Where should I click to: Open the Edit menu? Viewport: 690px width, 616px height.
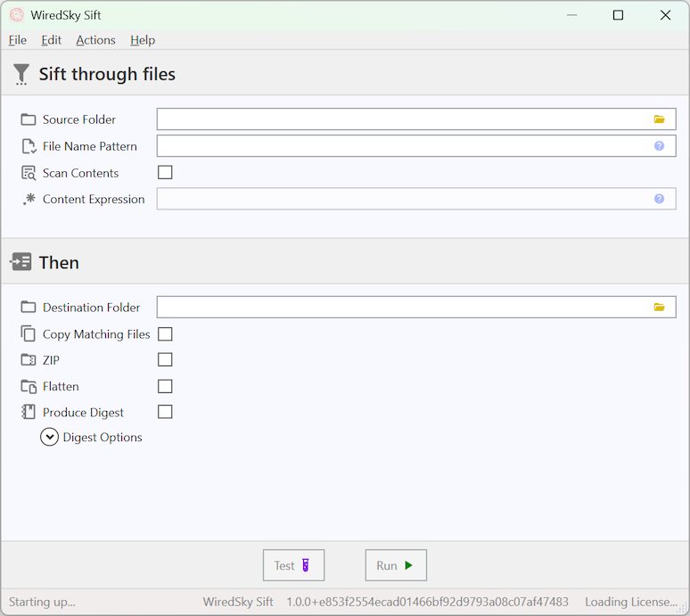(x=51, y=40)
